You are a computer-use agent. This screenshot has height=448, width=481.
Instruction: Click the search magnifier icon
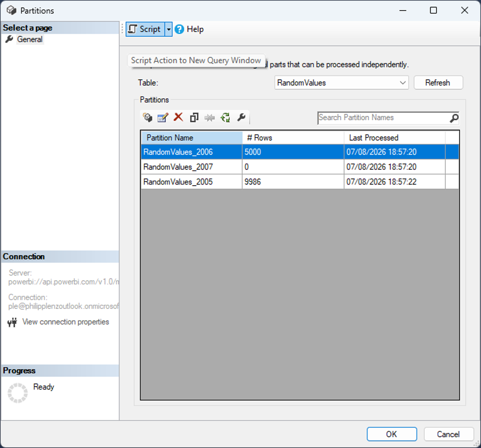[454, 118]
